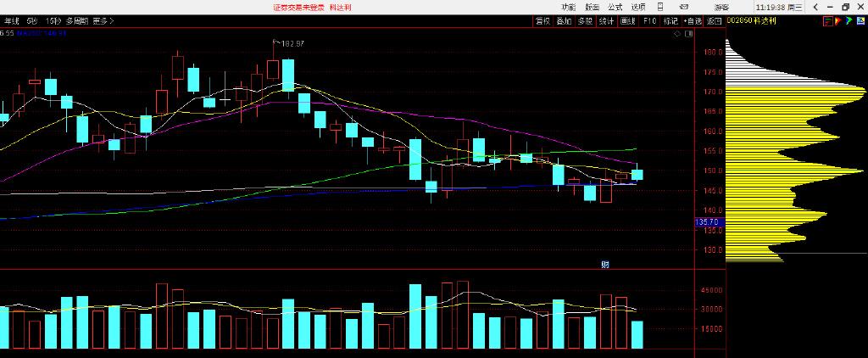The height and width of the screenshot is (358, 868).
Task: Click the 复权 toolbar button
Action: click(542, 21)
